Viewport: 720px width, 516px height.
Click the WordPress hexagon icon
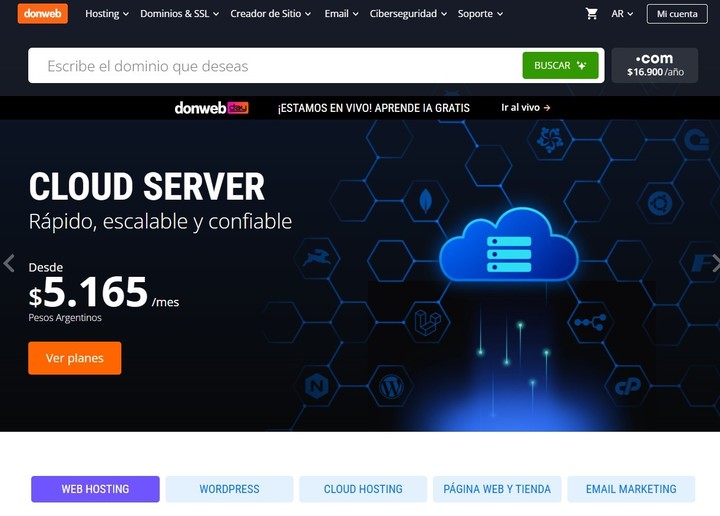pos(391,387)
